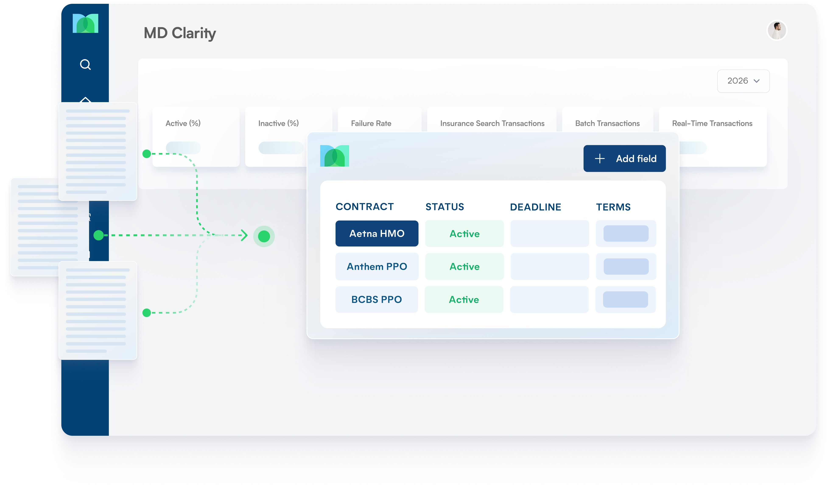Click the Active status for Aetna HMO
Image resolution: width=836 pixels, height=504 pixels.
click(x=464, y=234)
